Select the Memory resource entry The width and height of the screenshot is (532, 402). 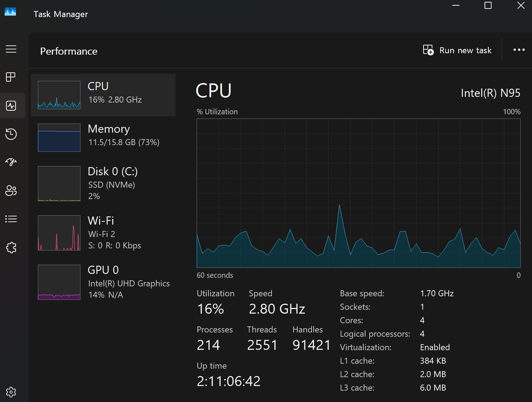(x=103, y=137)
